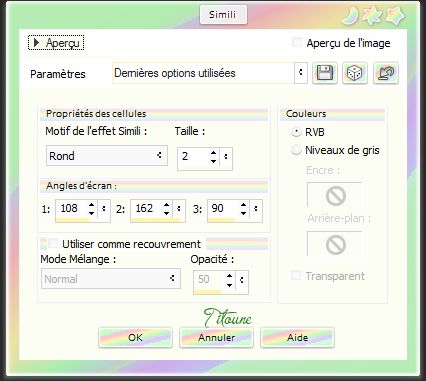Screen dimensions: 426x381
Task: Click the Arrière-plan color swatch
Action: 335,244
